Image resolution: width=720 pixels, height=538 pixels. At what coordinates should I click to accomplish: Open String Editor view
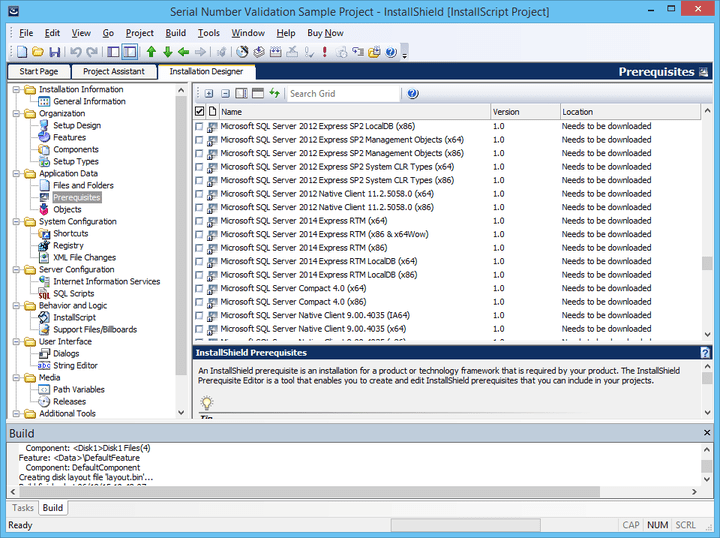click(x=75, y=365)
